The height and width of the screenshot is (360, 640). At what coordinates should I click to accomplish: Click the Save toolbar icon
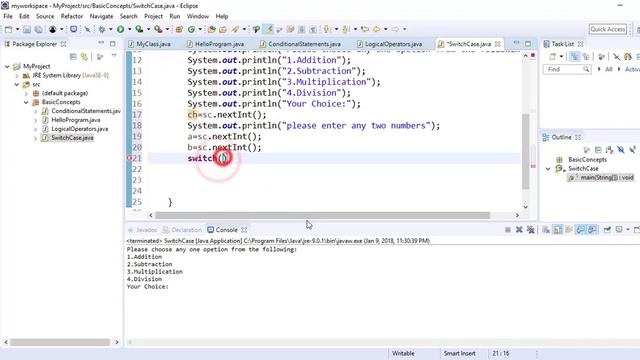(27, 29)
